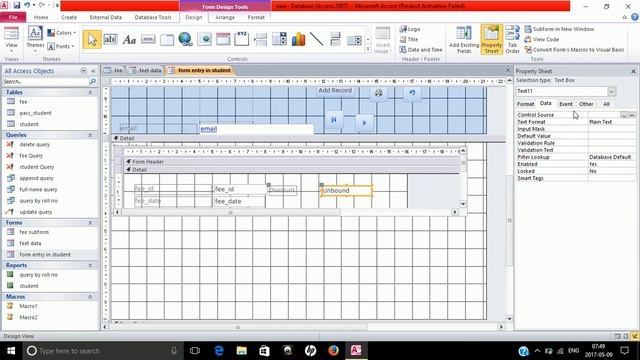Image resolution: width=640 pixels, height=360 pixels.
Task: Select pass_student table
Action: (35, 113)
